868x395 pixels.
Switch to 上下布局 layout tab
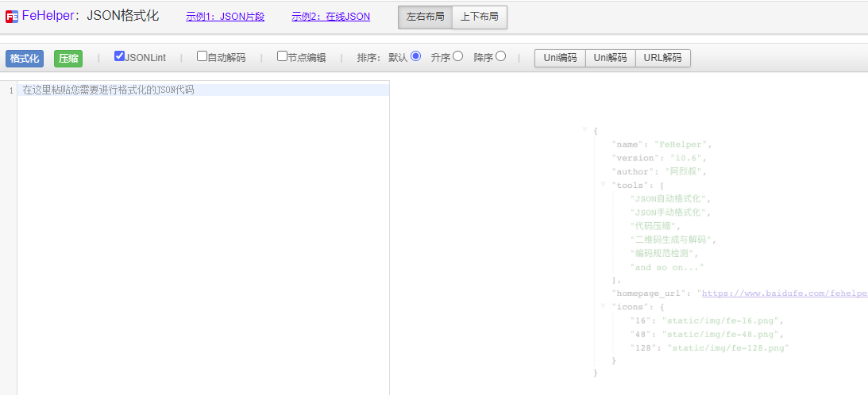tap(480, 17)
